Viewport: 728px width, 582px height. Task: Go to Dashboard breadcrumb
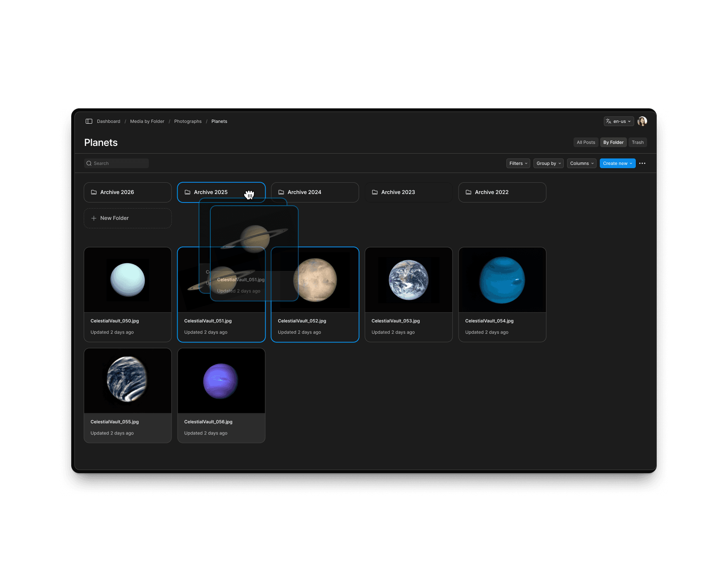pyautogui.click(x=108, y=121)
